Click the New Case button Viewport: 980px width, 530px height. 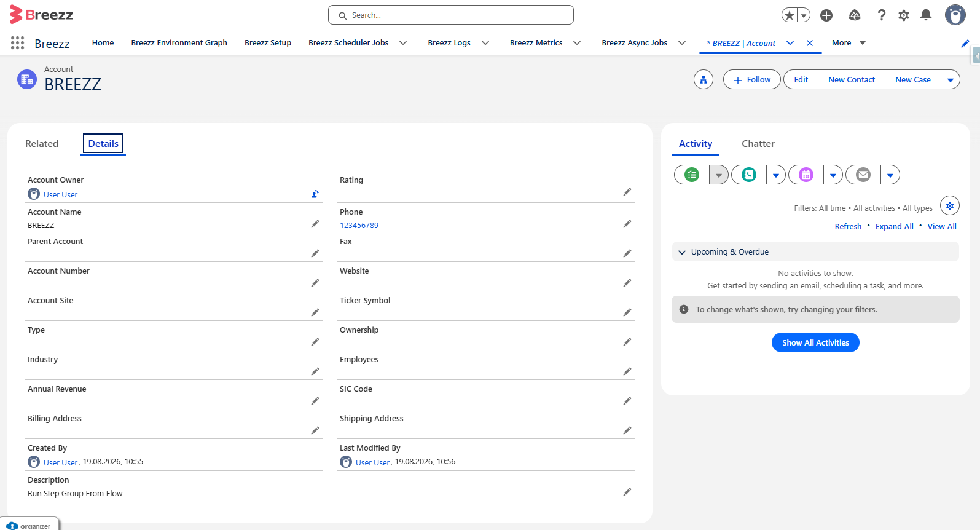tap(913, 79)
